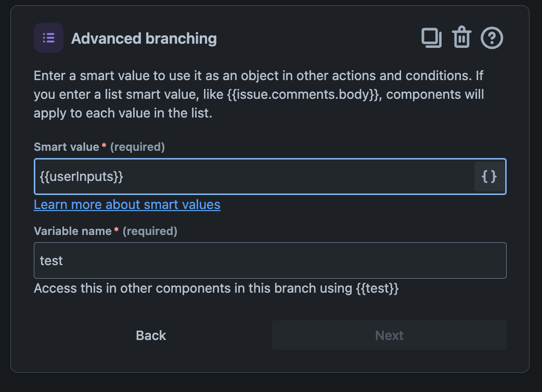Click the red asterisk beside Variable name

click(x=117, y=231)
